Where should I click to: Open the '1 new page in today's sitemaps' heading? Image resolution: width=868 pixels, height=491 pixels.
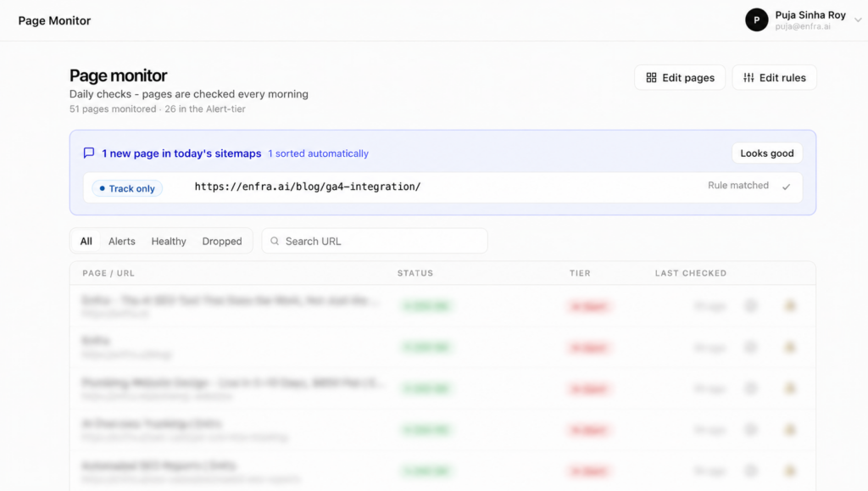click(181, 153)
